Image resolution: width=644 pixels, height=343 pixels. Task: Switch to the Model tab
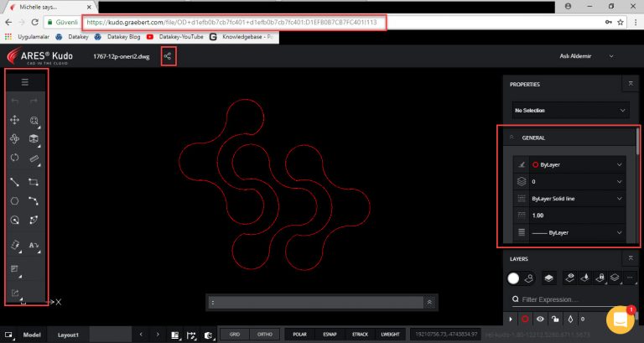(x=32, y=334)
